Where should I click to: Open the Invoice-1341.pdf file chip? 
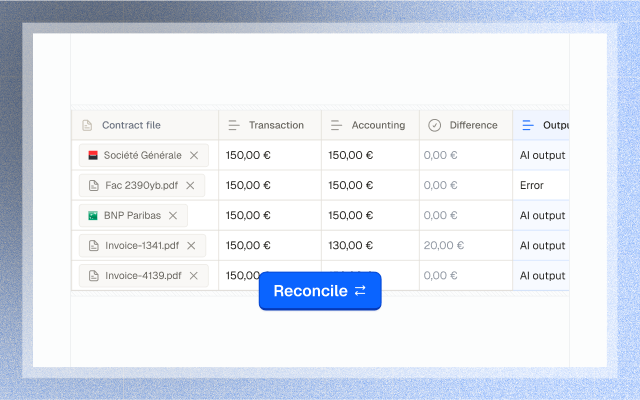tap(142, 246)
